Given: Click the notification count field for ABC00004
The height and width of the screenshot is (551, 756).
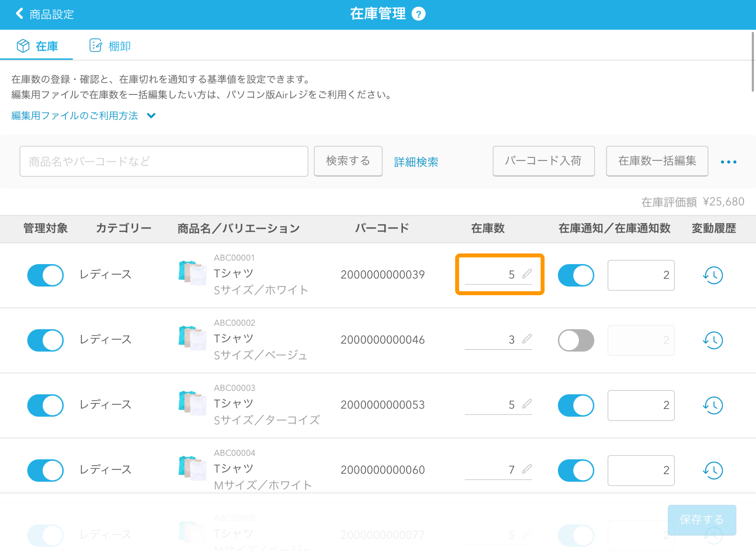Looking at the screenshot, I should click(x=641, y=470).
